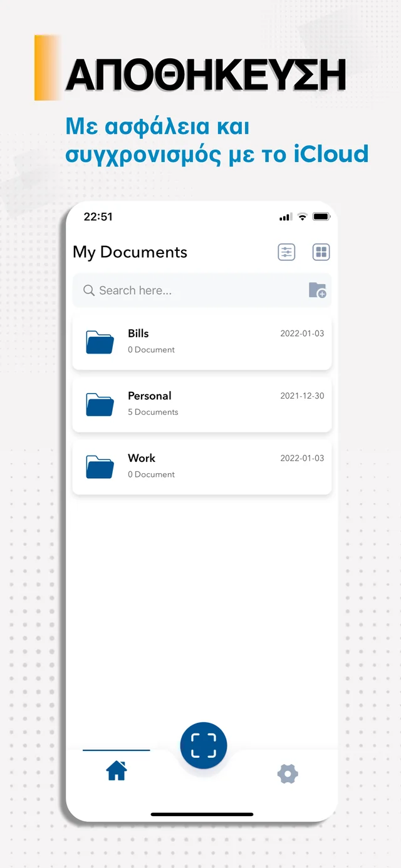
Task: Tap the add new folder icon
Action: point(318,290)
